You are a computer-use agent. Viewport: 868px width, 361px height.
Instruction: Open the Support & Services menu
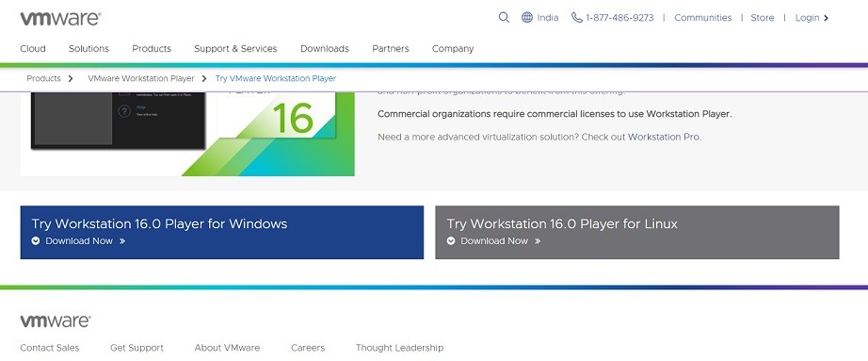point(235,49)
